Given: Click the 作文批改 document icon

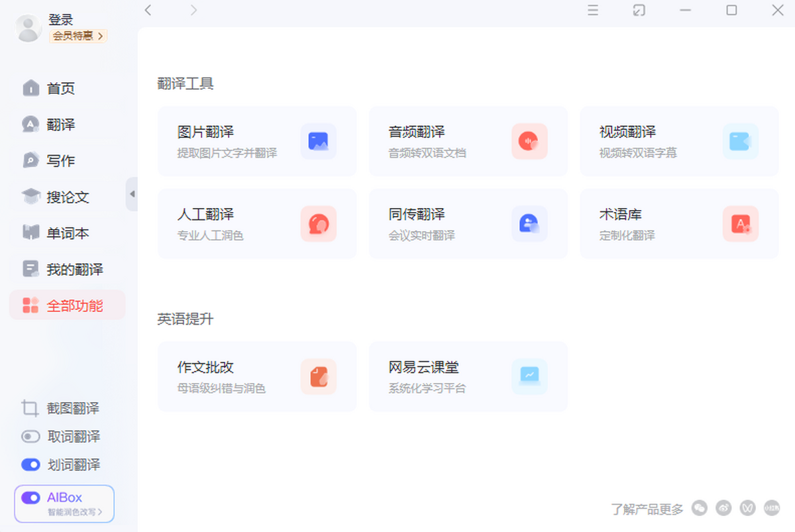Looking at the screenshot, I should 318,376.
